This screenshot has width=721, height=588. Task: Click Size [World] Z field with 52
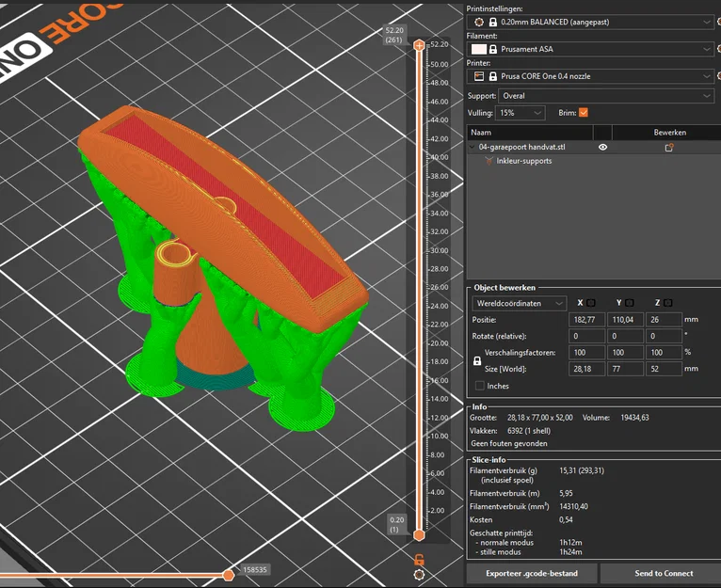(664, 369)
